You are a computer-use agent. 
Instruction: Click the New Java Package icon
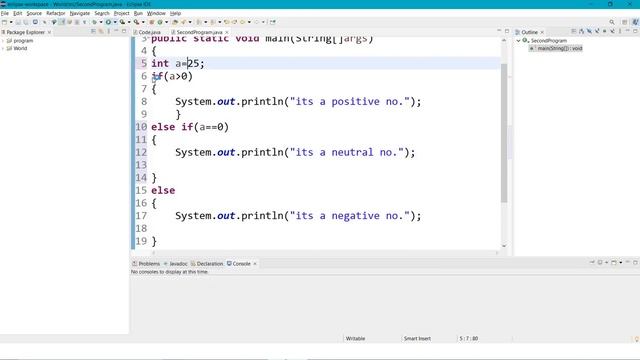tap(151, 22)
